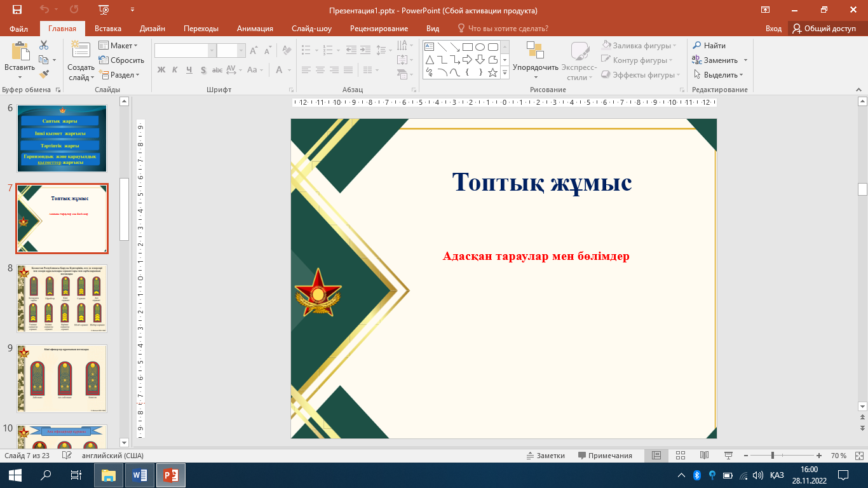Select slide 8 thumbnail with rank insignia

[62, 298]
